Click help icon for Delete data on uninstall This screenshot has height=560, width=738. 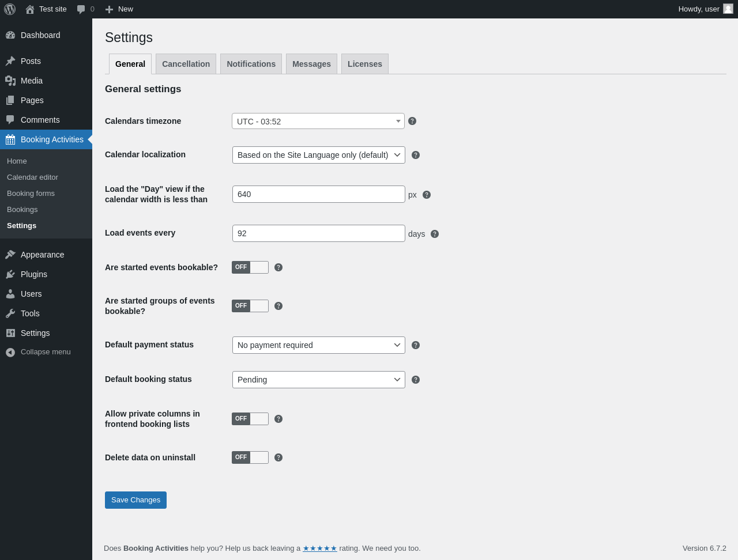278,457
